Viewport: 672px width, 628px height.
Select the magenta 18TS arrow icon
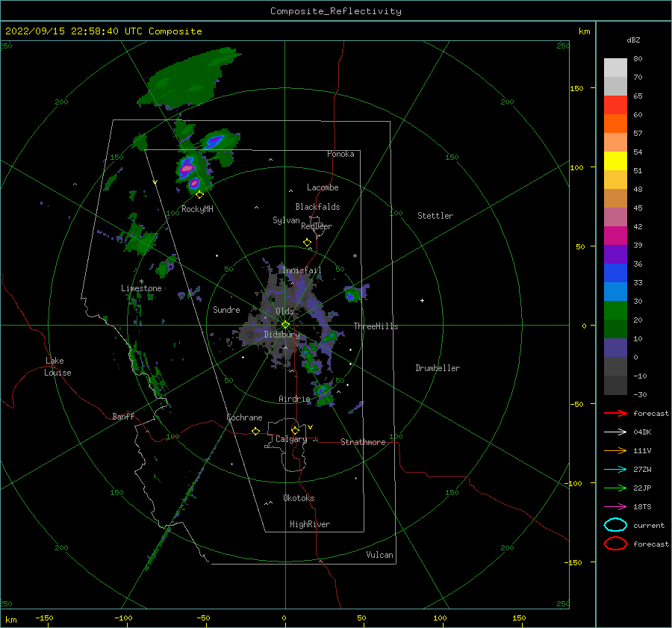pyautogui.click(x=615, y=507)
